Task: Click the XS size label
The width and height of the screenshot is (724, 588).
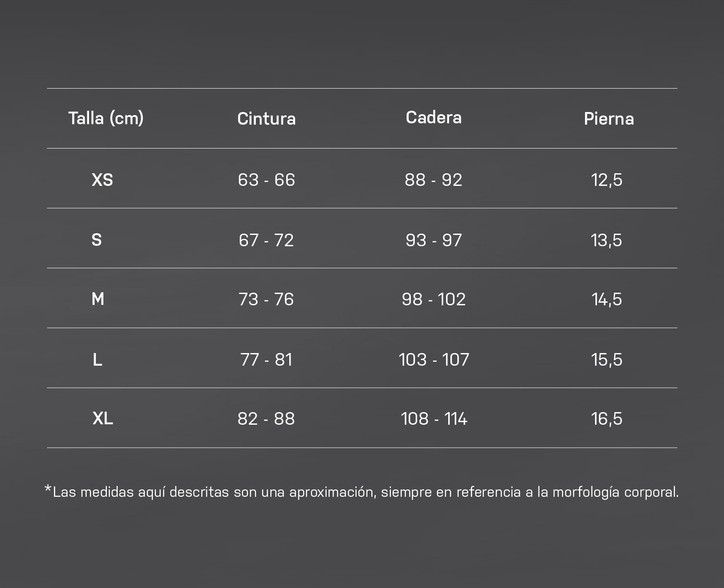Action: pos(102,179)
